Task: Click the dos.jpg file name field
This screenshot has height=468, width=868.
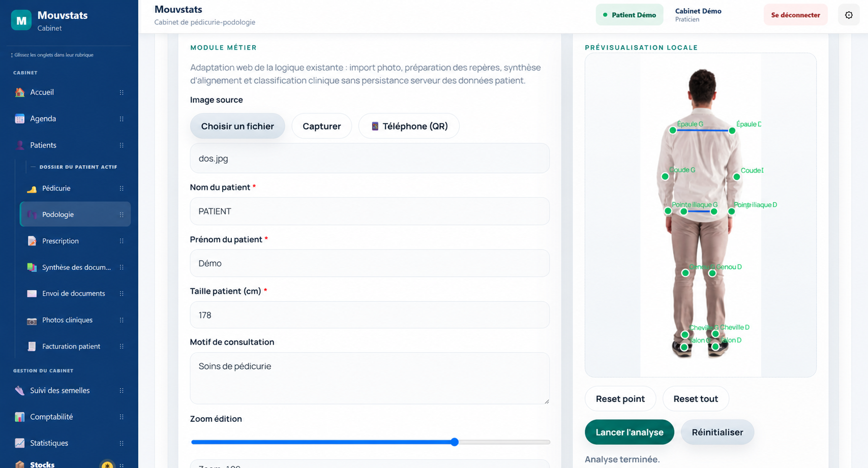Action: [370, 158]
